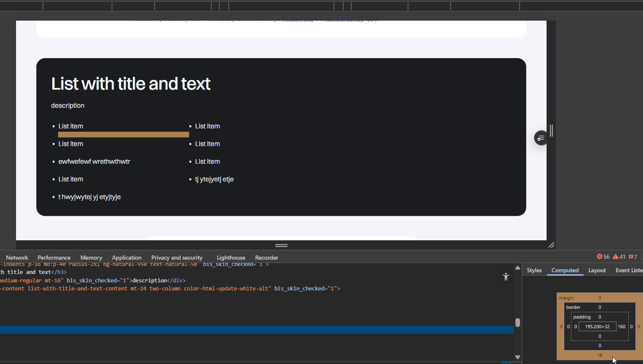Click the viewport's corner resize handle
Image resolution: width=643 pixels, height=364 pixels.
(551, 245)
